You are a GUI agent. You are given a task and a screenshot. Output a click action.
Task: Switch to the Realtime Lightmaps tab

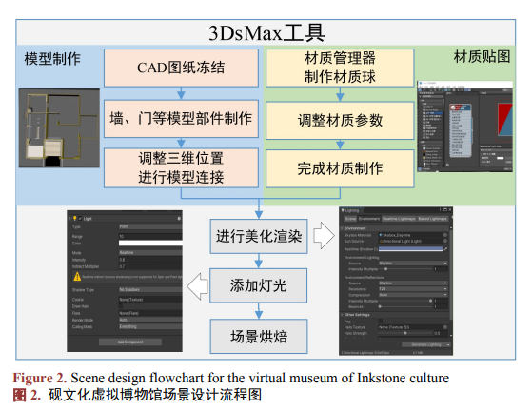click(399, 219)
